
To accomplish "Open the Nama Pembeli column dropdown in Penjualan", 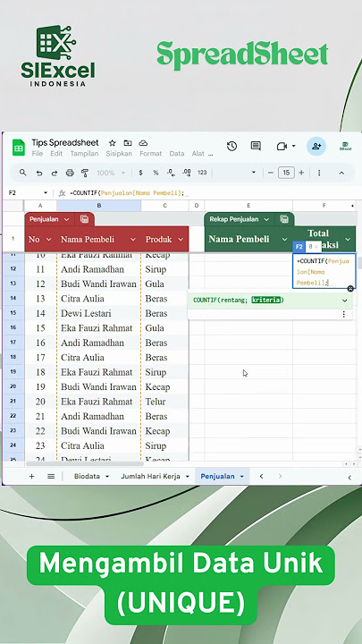I will [132, 240].
